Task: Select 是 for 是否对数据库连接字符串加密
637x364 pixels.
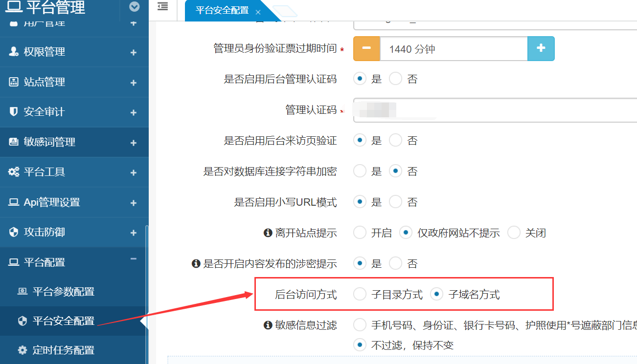Action: [360, 171]
